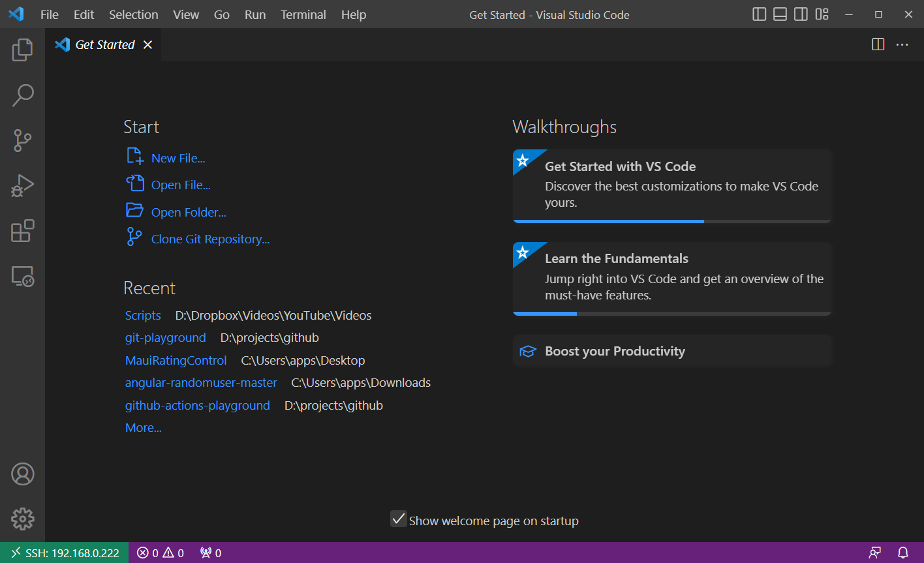Uncheck Show welcome page on startup
924x563 pixels.
[398, 519]
